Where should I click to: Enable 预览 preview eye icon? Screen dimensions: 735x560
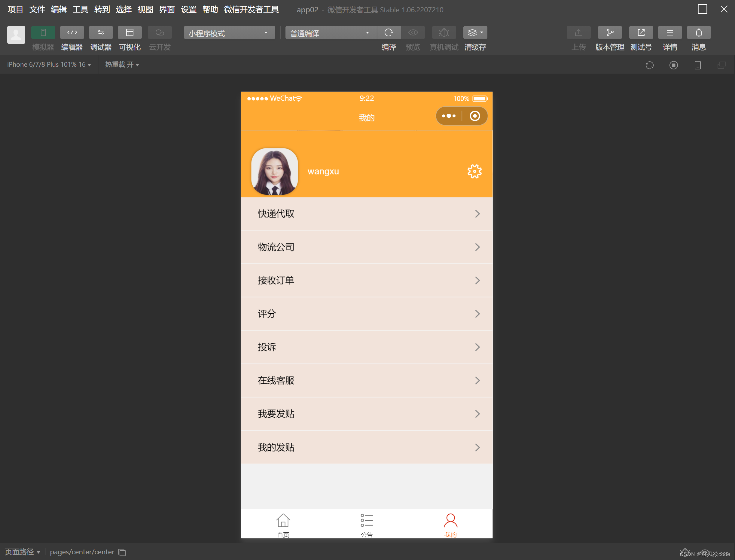click(x=413, y=32)
